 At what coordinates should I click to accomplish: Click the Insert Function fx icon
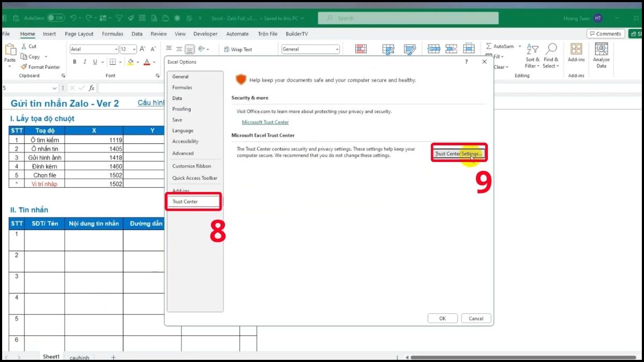(92, 88)
